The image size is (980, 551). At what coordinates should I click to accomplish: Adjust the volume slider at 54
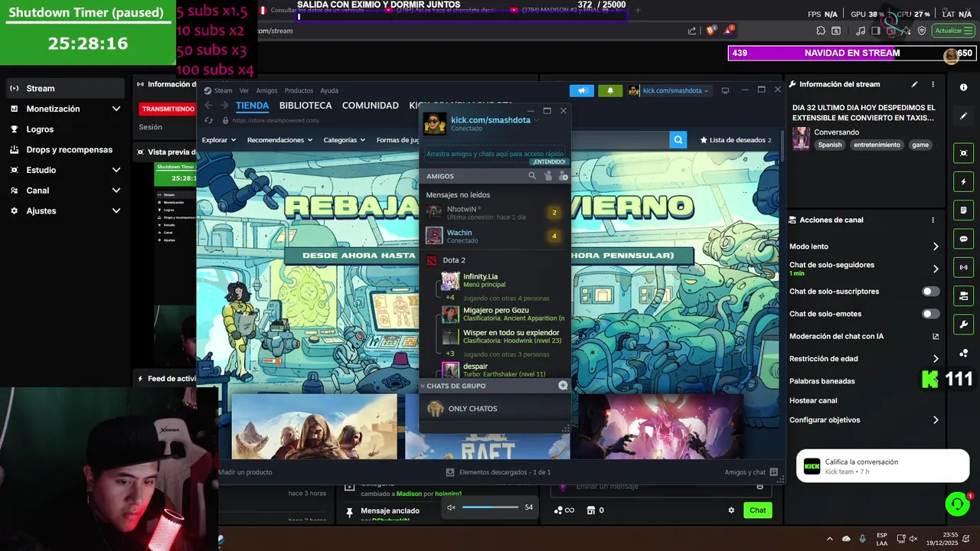[x=491, y=507]
